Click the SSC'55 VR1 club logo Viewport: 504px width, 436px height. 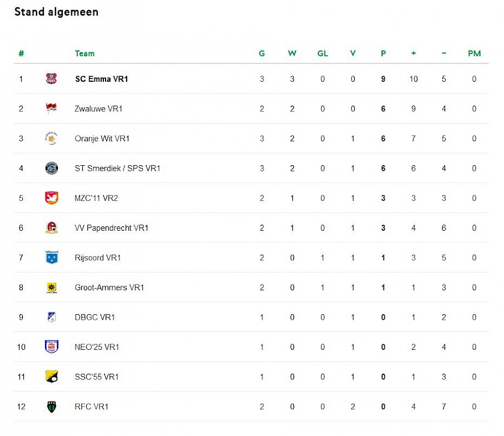(51, 376)
